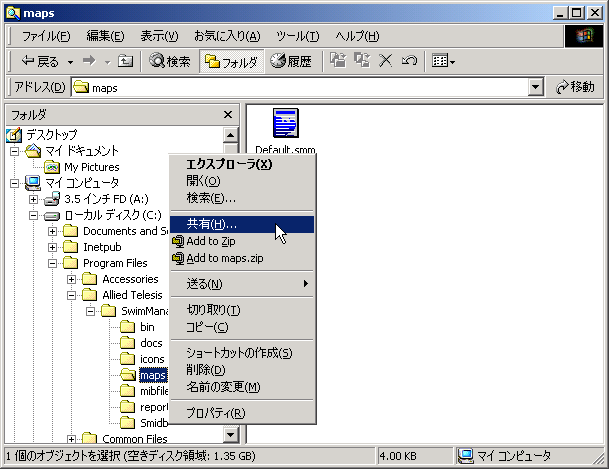Select the Program Files folder
This screenshot has height=469, width=609.
pyautogui.click(x=115, y=263)
